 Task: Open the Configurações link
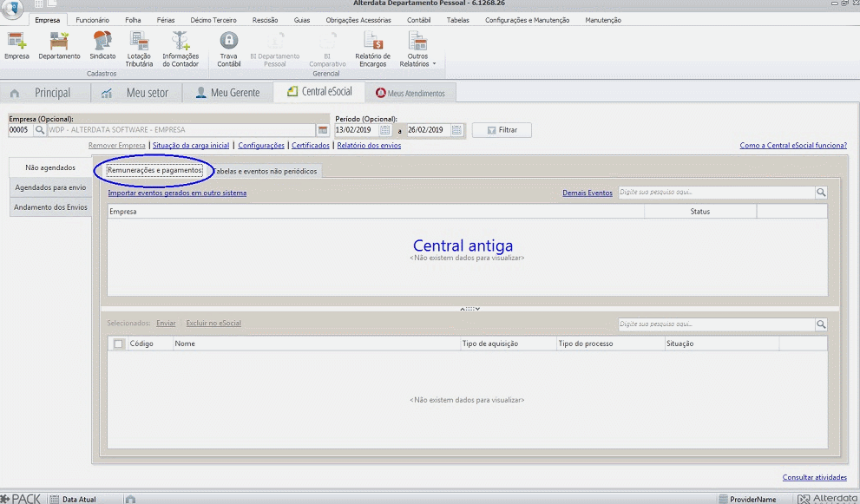pos(261,146)
